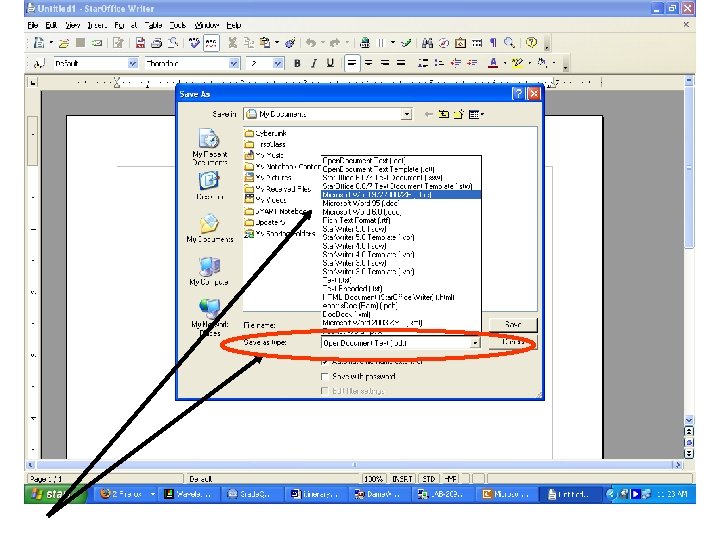Image resolution: width=720 pixels, height=540 pixels.
Task: Click Undo arrow in Writer toolbar
Action: click(x=311, y=43)
